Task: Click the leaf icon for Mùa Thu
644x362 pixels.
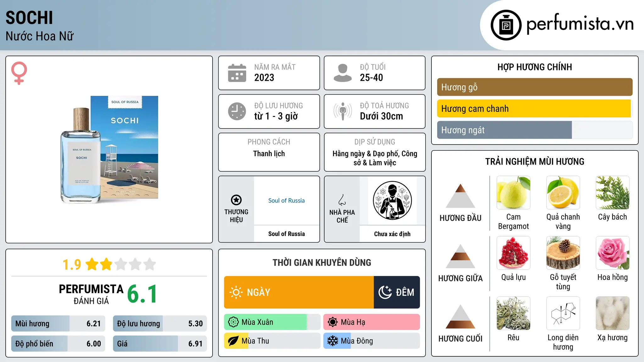Action: click(x=233, y=341)
